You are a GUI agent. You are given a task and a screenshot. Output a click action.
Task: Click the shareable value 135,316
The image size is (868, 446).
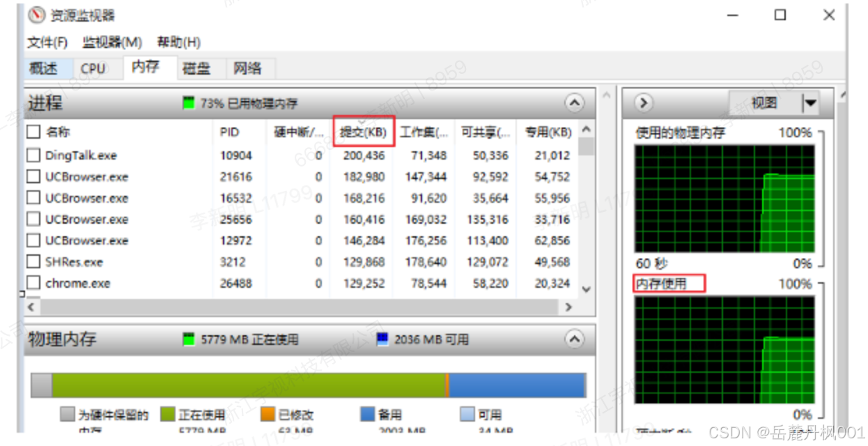[488, 220]
